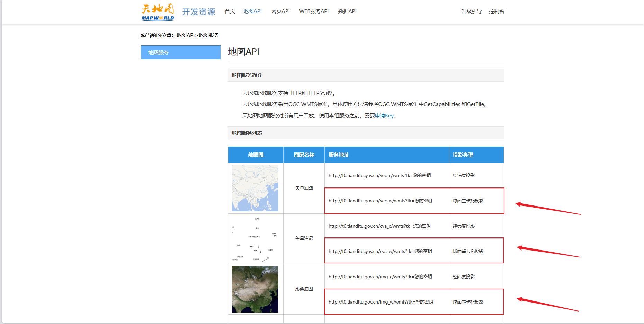Open the 首页 nav menu item
This screenshot has height=324, width=644.
pyautogui.click(x=230, y=11)
